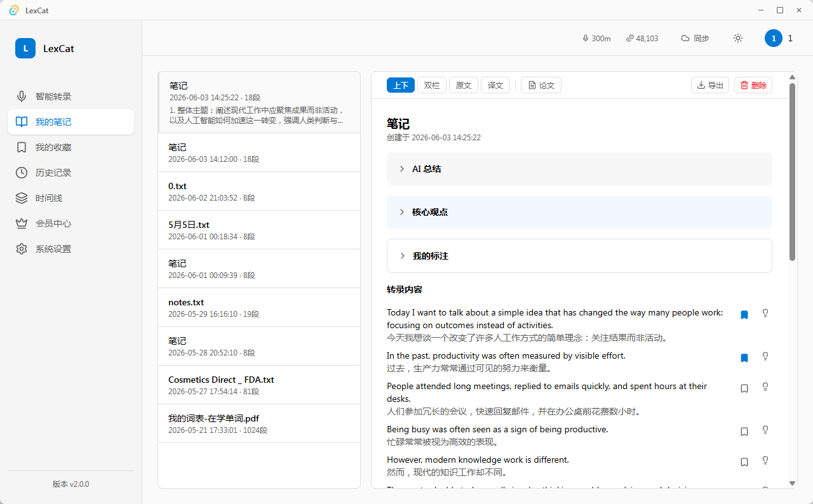Go to 历史记录 in the sidebar
The image size is (813, 504).
point(71,173)
